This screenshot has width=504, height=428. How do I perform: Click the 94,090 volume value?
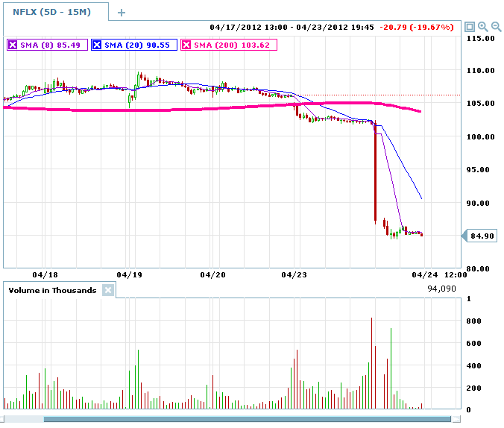[441, 289]
